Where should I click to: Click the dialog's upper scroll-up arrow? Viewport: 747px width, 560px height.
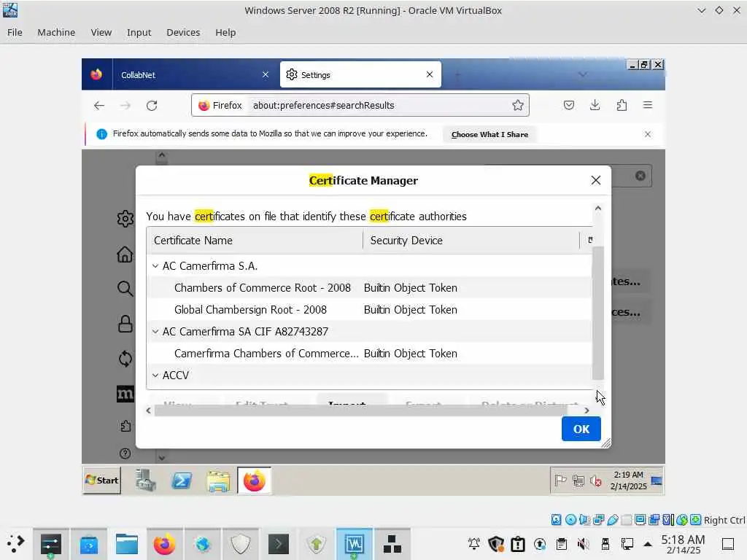point(598,208)
